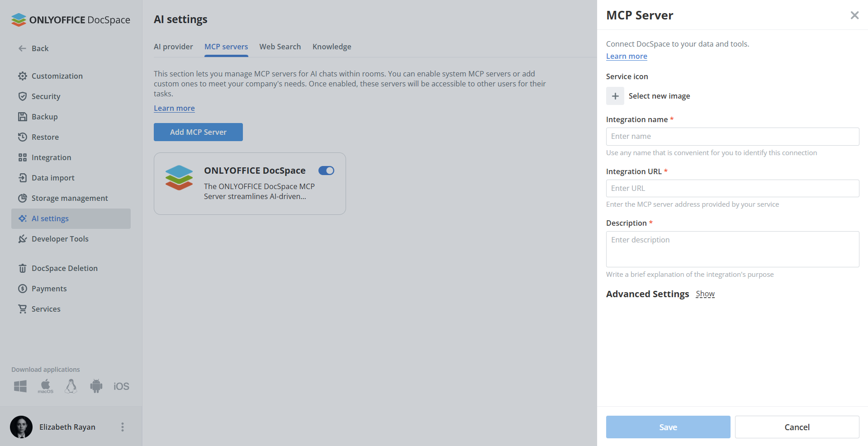
Task: Cancel the MCP Server panel
Action: click(797, 427)
